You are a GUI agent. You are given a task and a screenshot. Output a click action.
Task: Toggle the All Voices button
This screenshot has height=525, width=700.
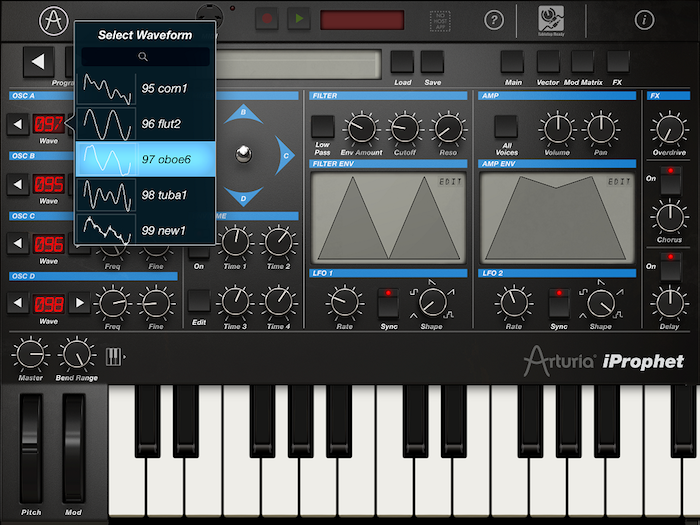[506, 127]
